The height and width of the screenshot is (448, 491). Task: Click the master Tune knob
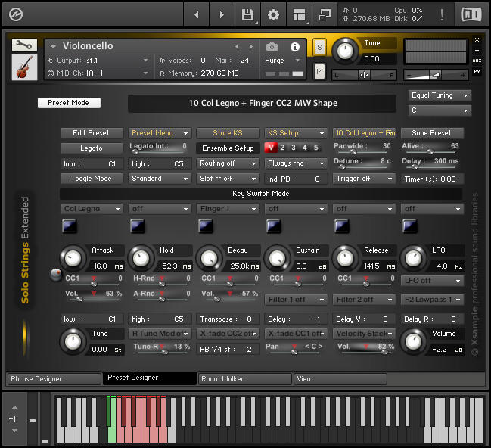pyautogui.click(x=345, y=51)
